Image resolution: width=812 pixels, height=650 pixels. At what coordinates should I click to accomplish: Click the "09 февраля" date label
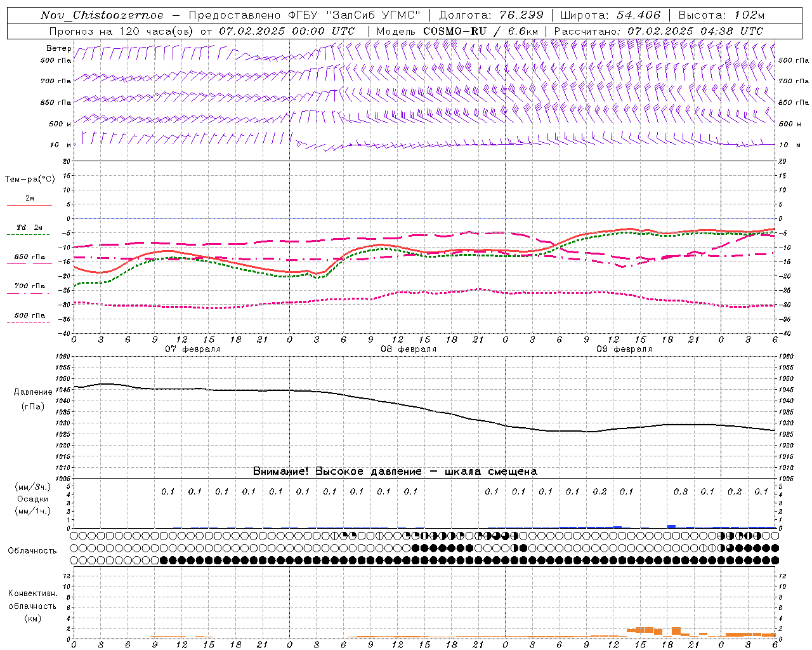coord(624,349)
